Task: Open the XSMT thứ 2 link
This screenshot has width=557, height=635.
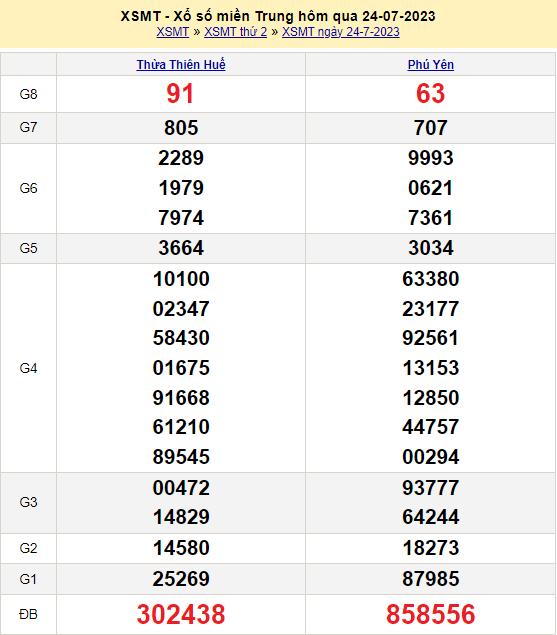Action: (x=235, y=32)
